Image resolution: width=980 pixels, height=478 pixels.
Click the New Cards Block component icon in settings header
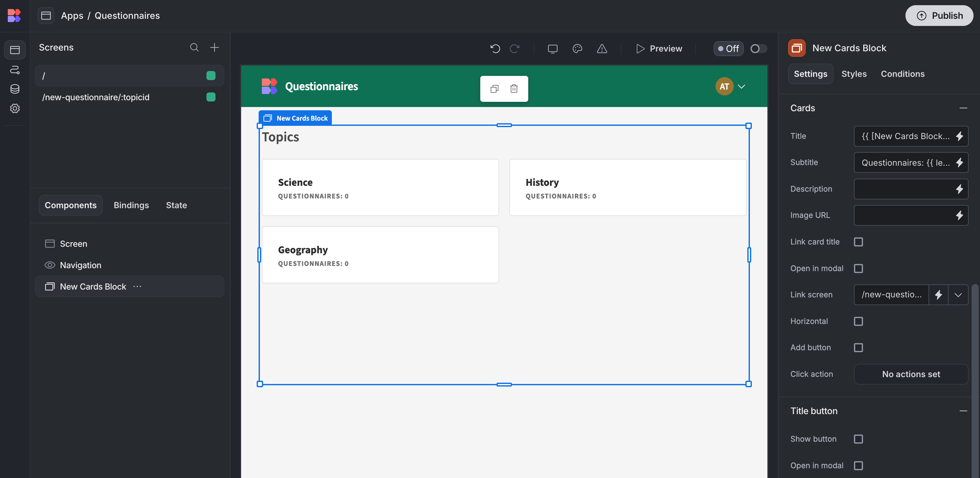797,48
